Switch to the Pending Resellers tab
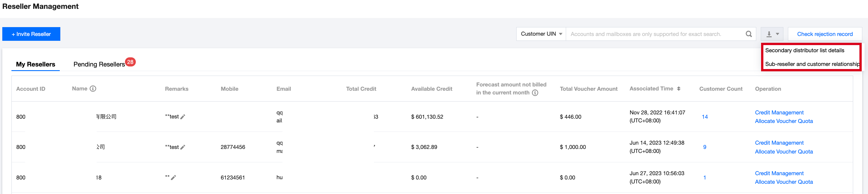 click(x=99, y=64)
